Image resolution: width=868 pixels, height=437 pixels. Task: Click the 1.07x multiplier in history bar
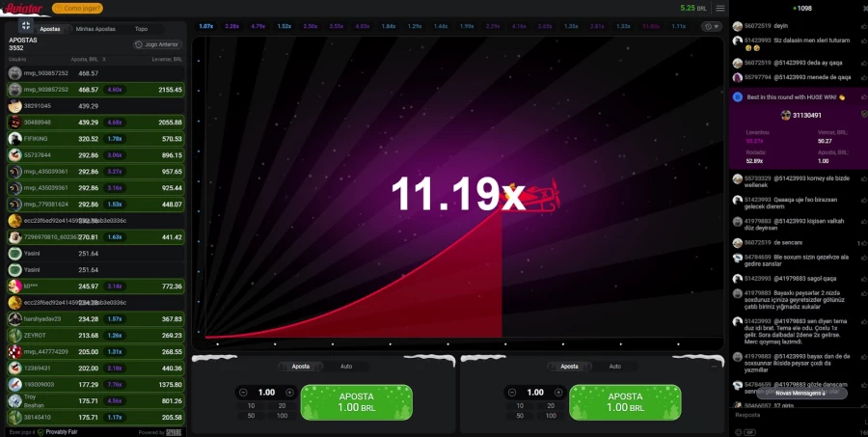point(205,27)
